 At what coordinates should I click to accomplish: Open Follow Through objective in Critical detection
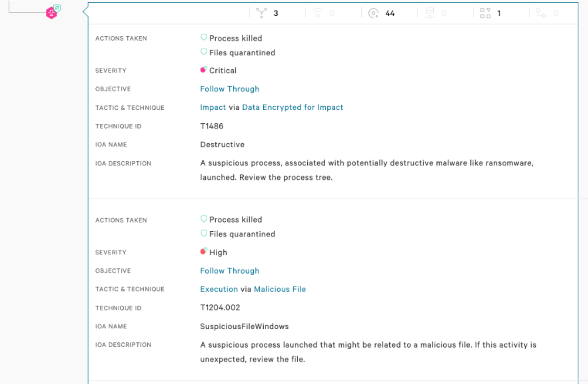(x=230, y=89)
